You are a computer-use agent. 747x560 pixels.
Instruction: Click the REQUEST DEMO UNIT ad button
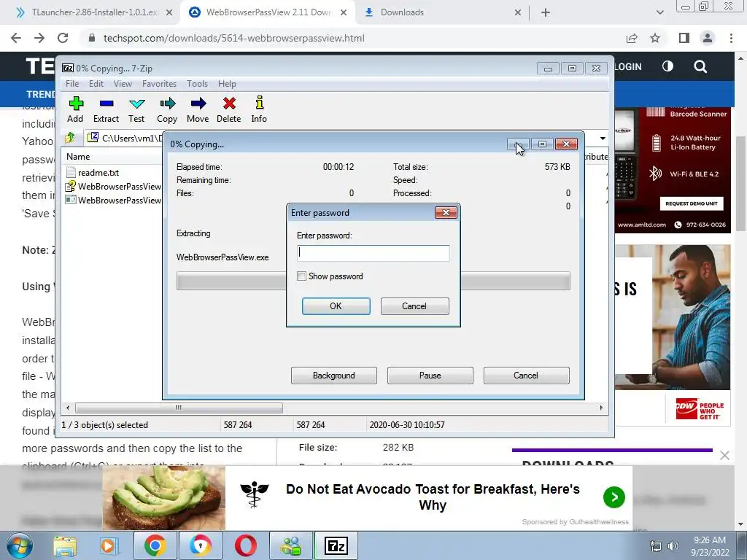pos(692,203)
